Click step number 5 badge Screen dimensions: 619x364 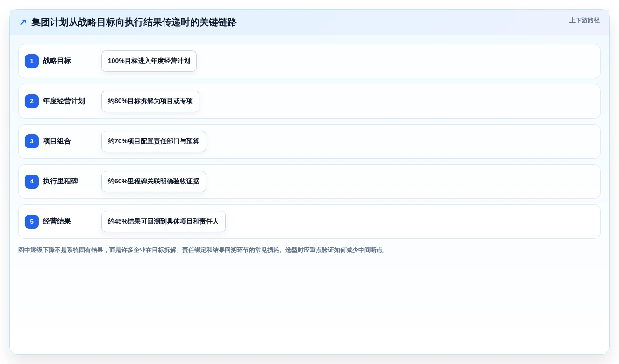32,222
